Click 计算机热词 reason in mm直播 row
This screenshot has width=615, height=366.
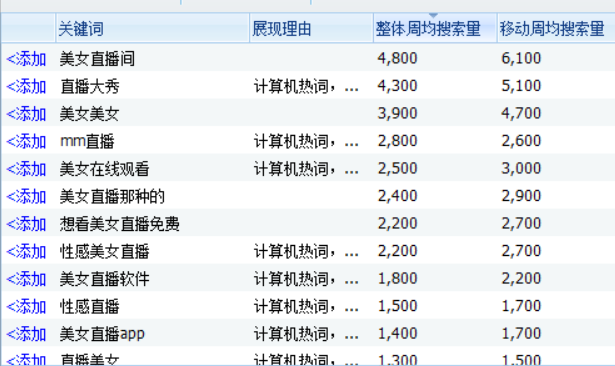click(x=306, y=142)
